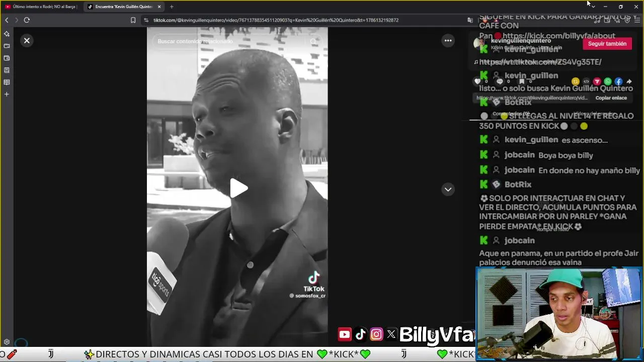Switch to the YouTube 'Último intento x Rodri' tab
This screenshot has width=644, height=362.
(40, 7)
